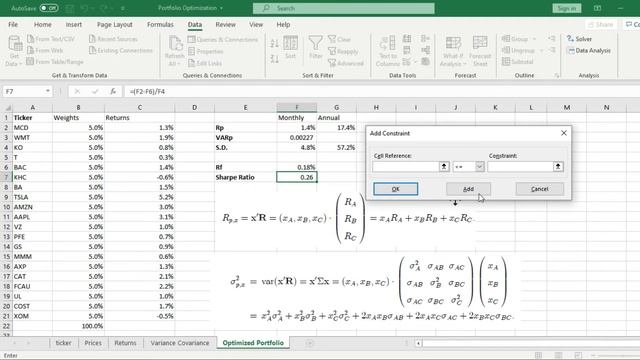This screenshot has width=640, height=360.
Task: Switch to the Home ribbon tab
Action: pos(42,24)
